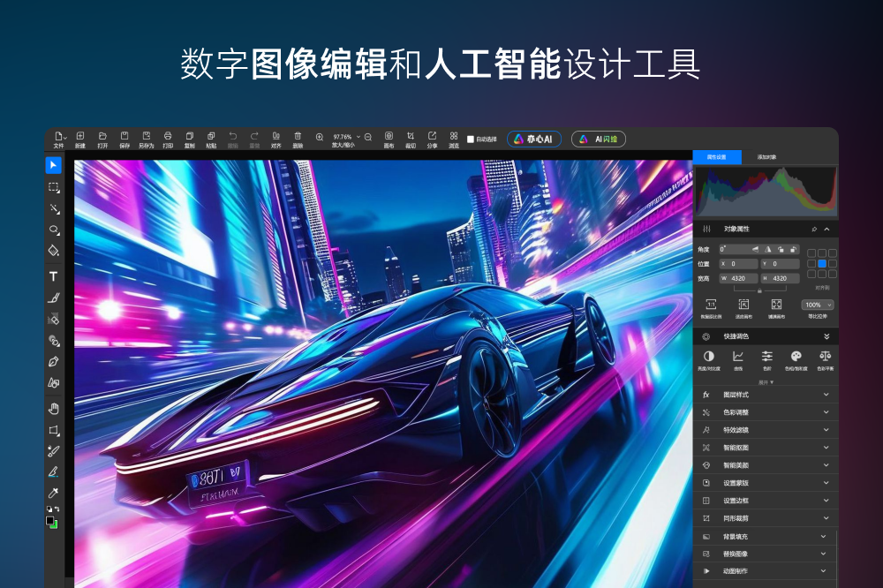The image size is (883, 588).
Task: Enable the 自动选择 checkbox
Action: point(471,139)
